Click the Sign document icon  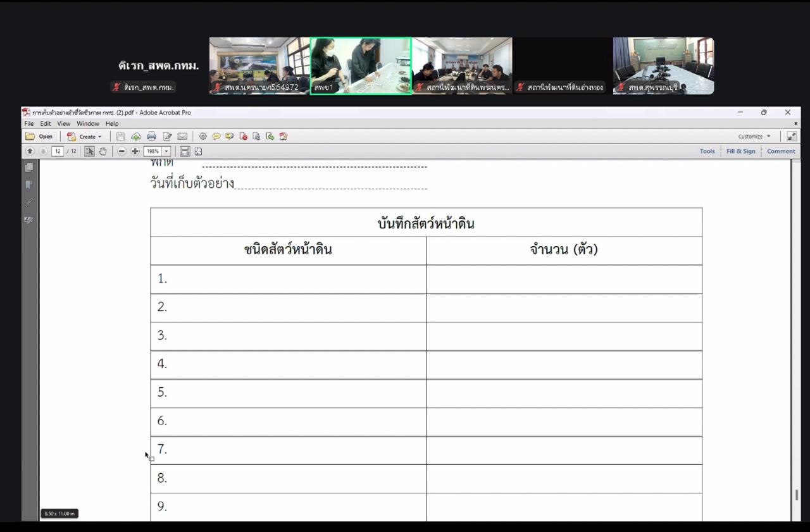click(x=283, y=136)
